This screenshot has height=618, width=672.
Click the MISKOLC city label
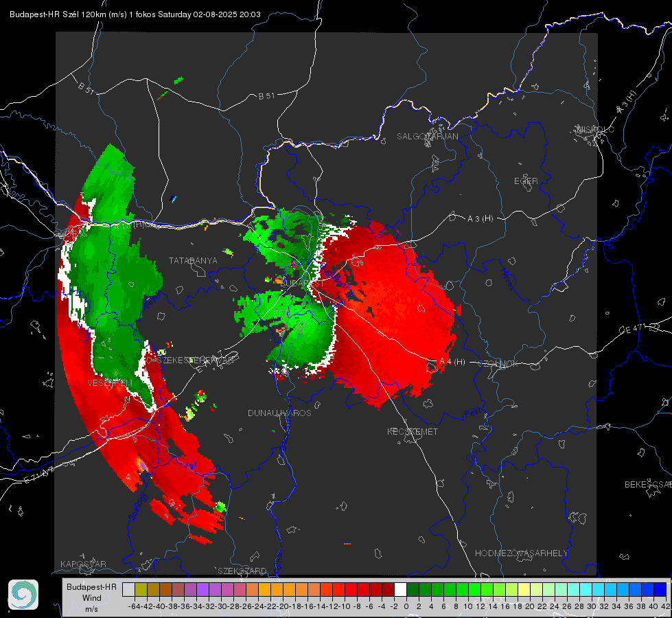pyautogui.click(x=595, y=129)
